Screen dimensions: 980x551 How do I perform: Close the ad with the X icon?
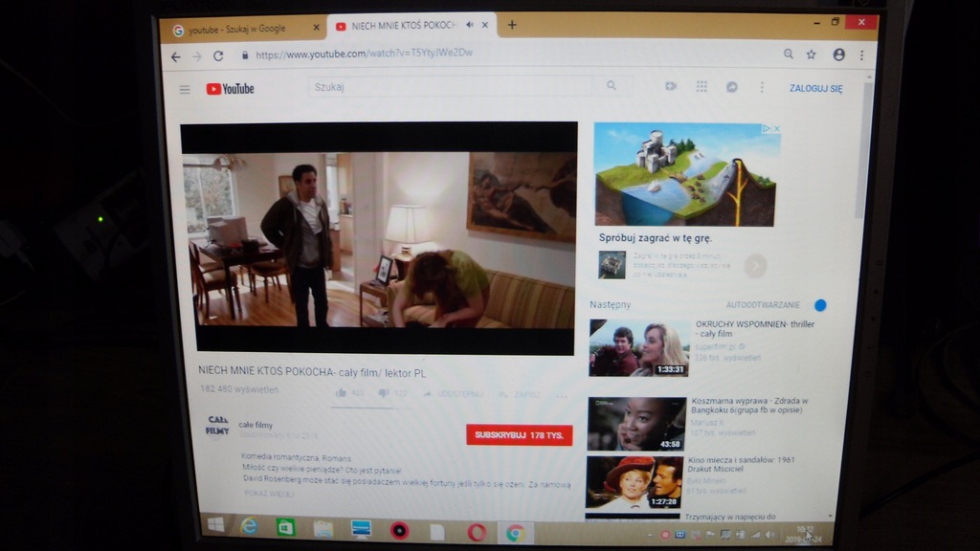coord(776,129)
